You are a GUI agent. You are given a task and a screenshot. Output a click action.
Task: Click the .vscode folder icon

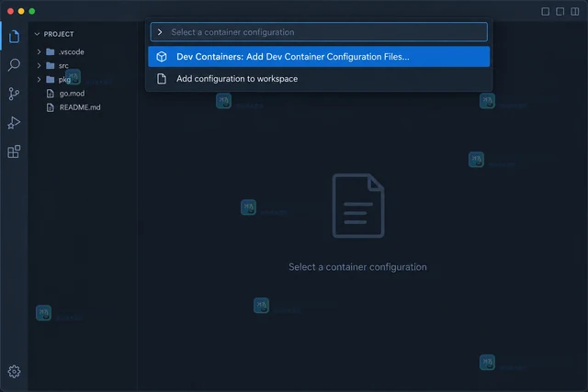[51, 51]
